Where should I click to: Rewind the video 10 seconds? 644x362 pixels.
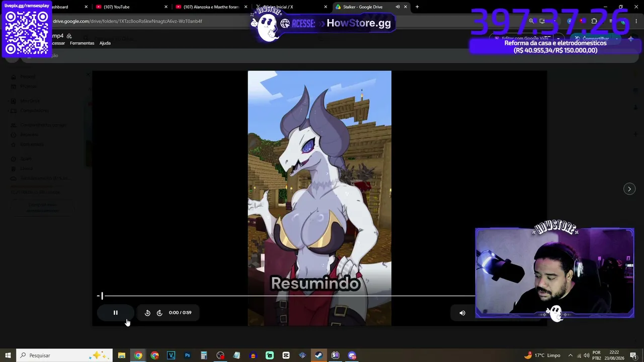click(147, 313)
